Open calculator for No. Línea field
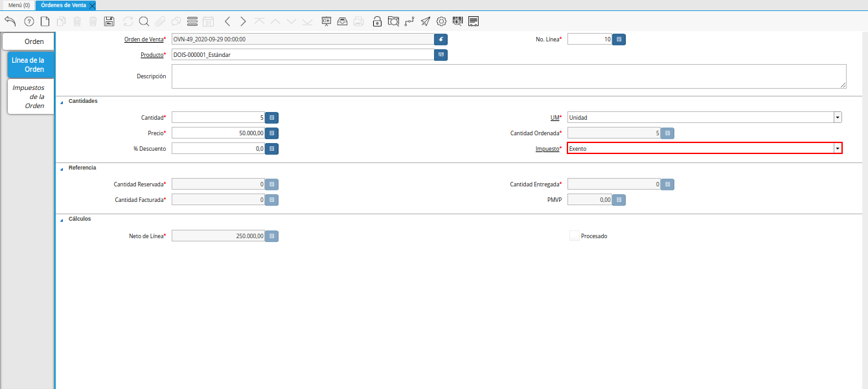The width and height of the screenshot is (868, 389). pos(619,39)
